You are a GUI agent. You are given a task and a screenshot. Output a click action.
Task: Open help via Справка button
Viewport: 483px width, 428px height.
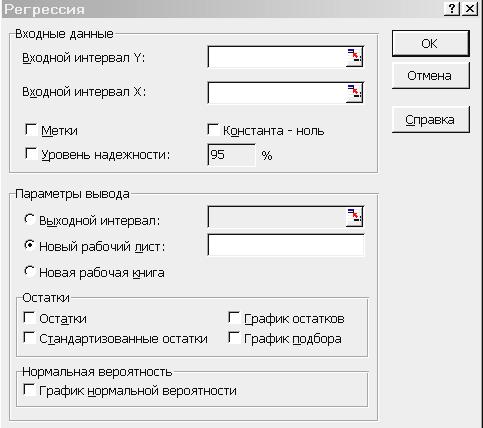(431, 120)
